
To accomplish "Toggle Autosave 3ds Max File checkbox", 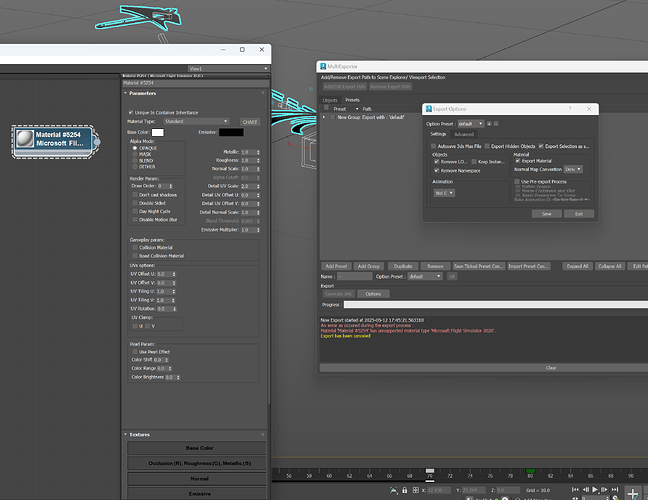I will (x=434, y=146).
